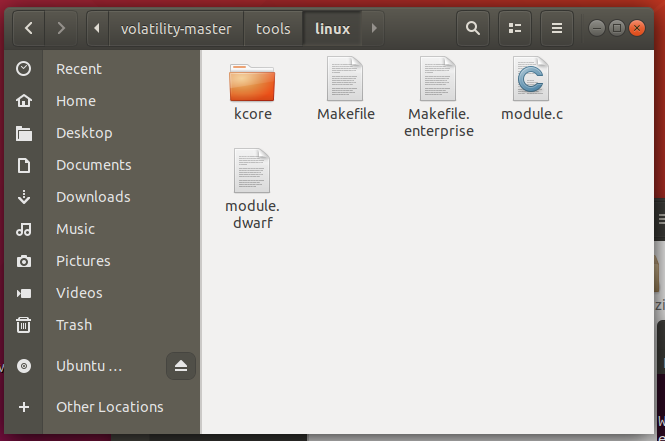This screenshot has width=665, height=441.
Task: Open volatility-master in the path bar
Action: coord(176,28)
